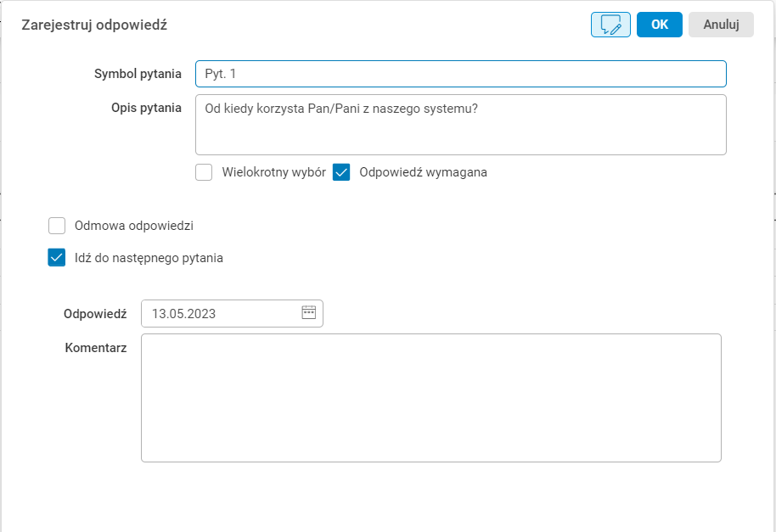The height and width of the screenshot is (532, 776).
Task: Click the Komentarz label
Action: point(96,348)
